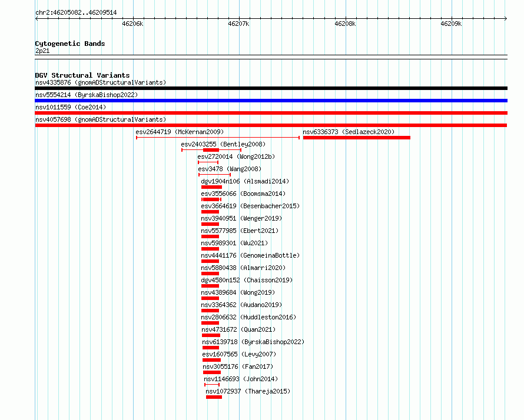Open nsv4441176 GenomeinaBottle variant label
This screenshot has height=420, width=524.
(250, 255)
